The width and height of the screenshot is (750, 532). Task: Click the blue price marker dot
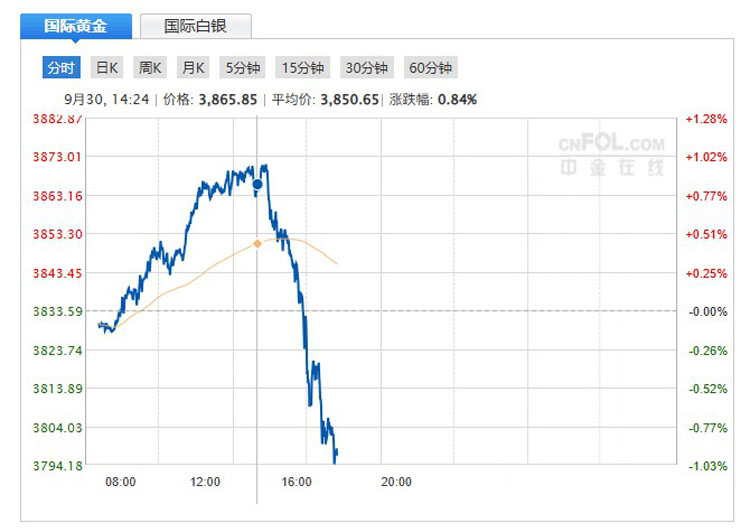(x=257, y=184)
